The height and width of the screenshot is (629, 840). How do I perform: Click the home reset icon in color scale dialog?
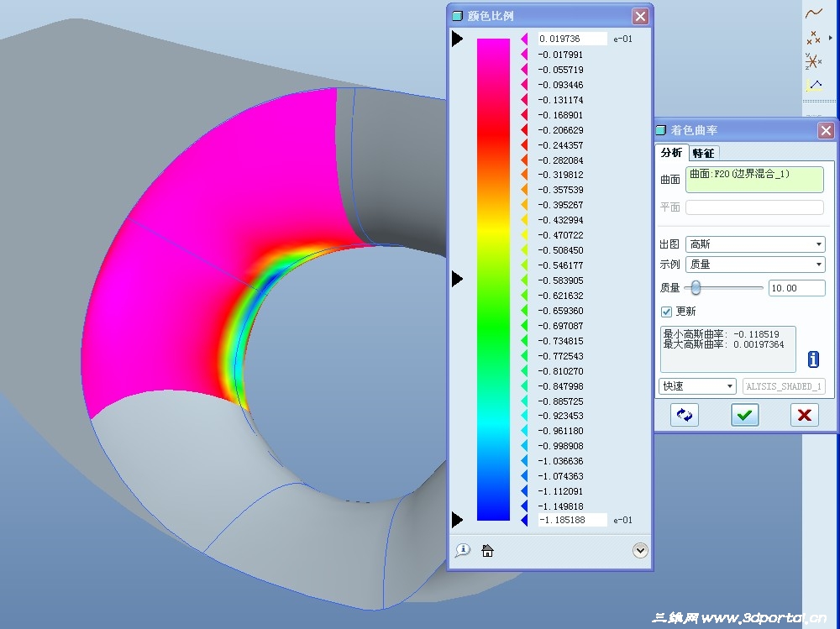tap(487, 550)
